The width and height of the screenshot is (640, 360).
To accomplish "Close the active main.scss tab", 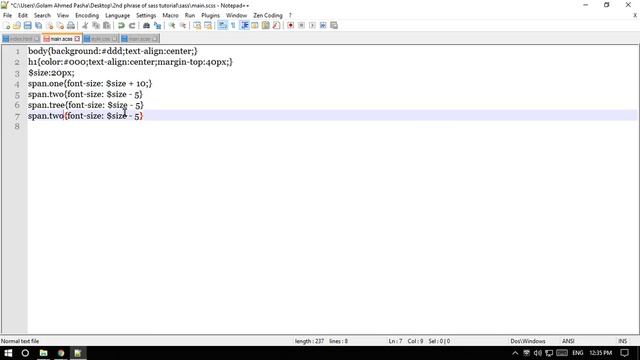I will point(77,39).
